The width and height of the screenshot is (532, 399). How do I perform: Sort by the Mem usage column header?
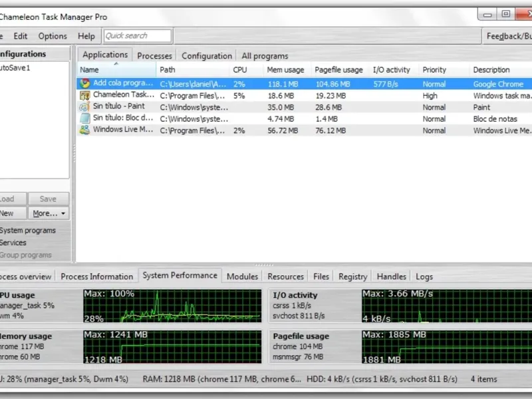[x=287, y=70]
